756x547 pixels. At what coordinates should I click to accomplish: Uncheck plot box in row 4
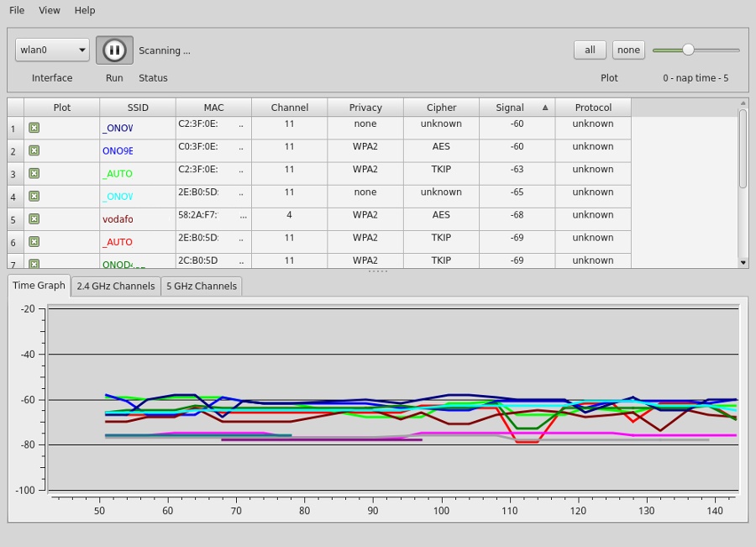34,196
